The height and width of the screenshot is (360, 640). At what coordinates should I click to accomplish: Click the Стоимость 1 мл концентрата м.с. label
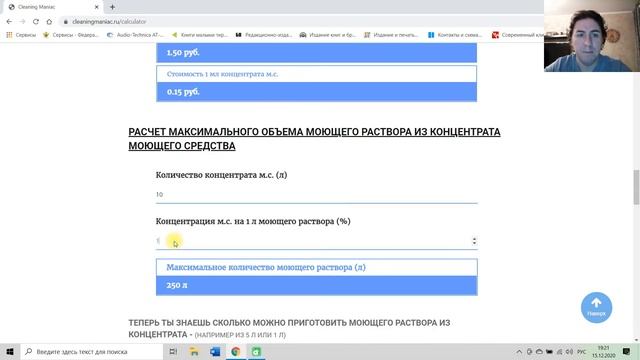tap(222, 74)
